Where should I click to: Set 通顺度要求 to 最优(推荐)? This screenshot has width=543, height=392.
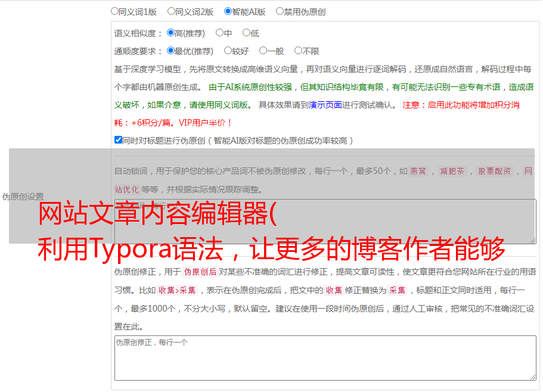click(170, 51)
